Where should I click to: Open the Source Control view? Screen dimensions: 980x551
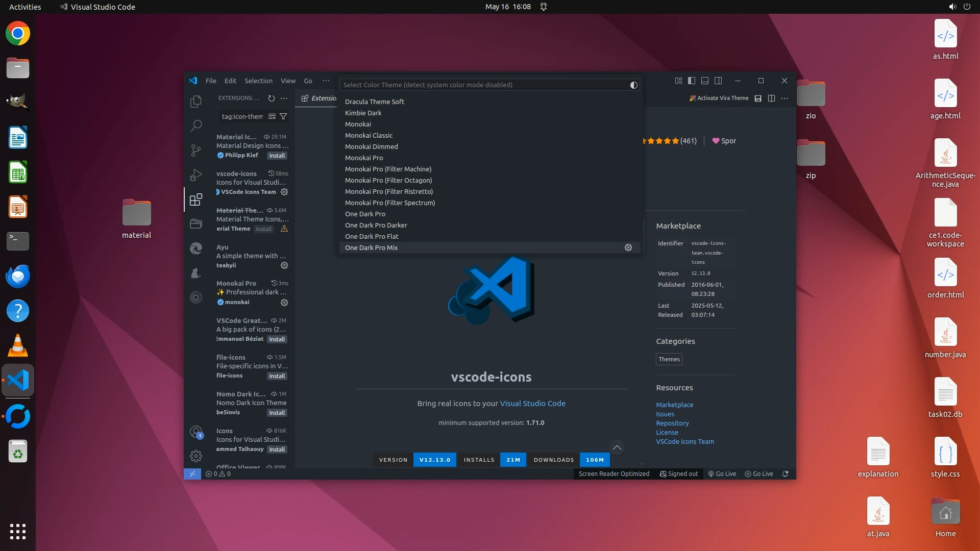click(196, 150)
